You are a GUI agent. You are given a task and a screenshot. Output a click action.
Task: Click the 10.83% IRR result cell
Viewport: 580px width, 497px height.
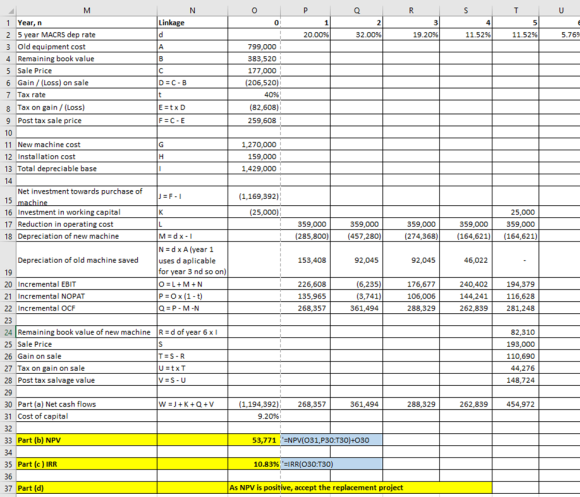[254, 464]
